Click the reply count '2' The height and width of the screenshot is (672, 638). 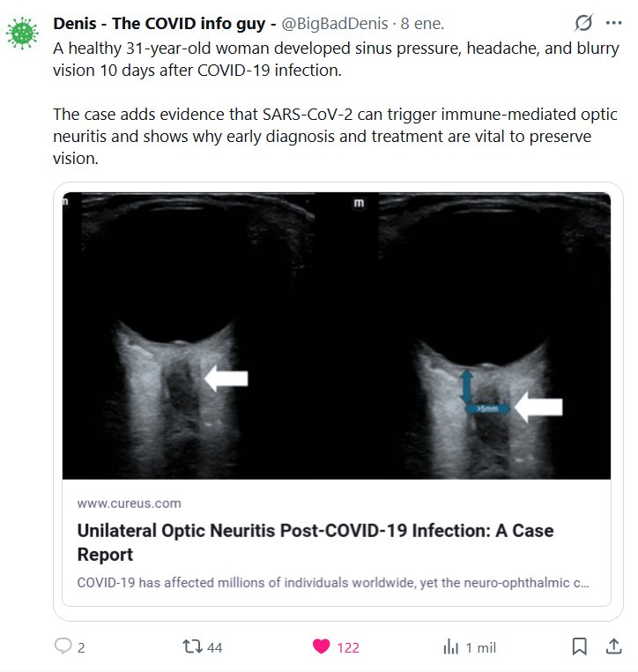click(x=81, y=647)
